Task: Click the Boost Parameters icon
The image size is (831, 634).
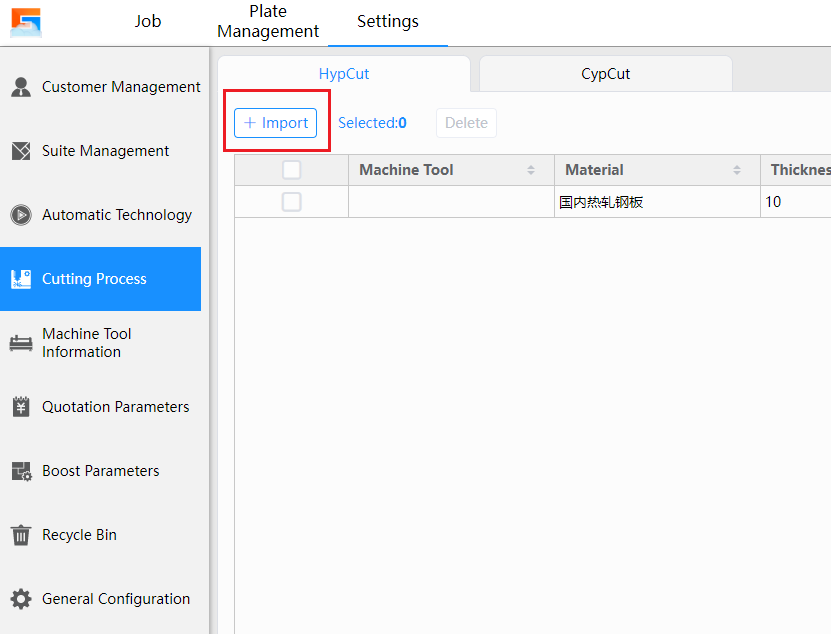Action: coord(21,471)
